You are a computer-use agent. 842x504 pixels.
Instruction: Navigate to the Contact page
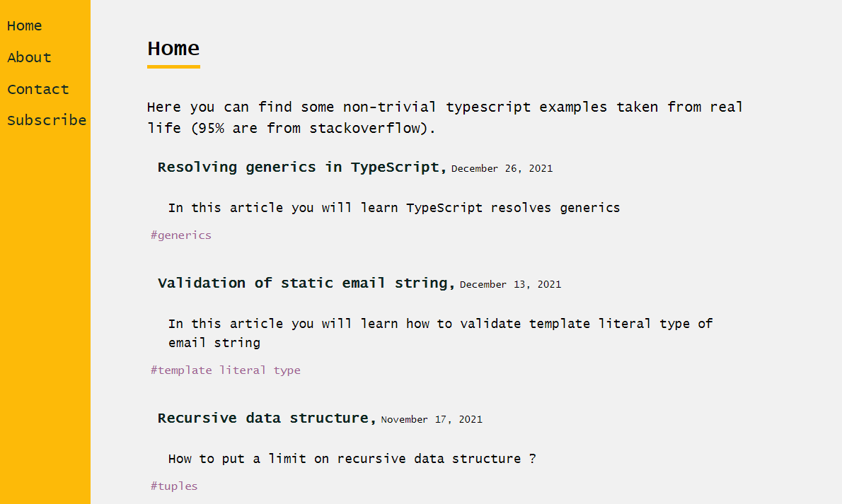38,89
